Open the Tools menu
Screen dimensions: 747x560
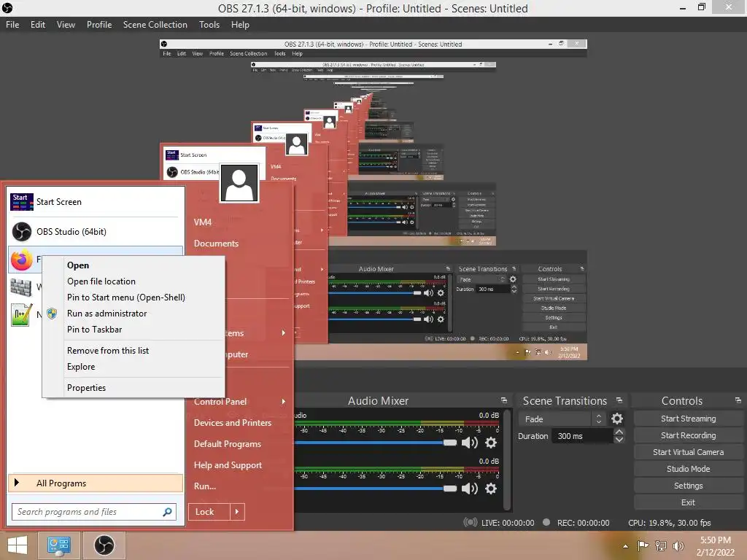click(209, 25)
